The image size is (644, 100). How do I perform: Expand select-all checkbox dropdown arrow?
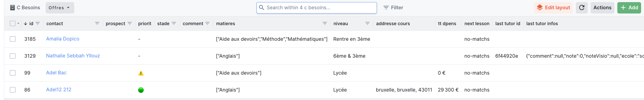18,24
